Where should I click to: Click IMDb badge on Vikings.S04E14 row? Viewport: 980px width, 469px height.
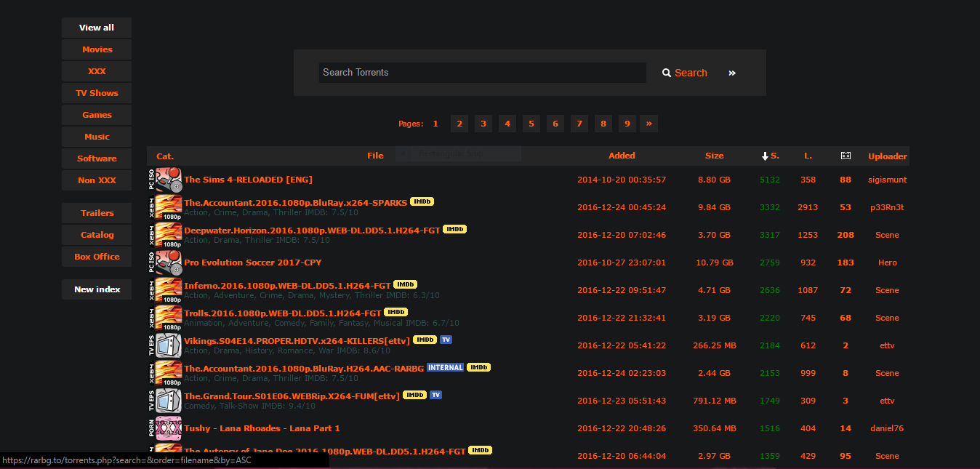425,340
